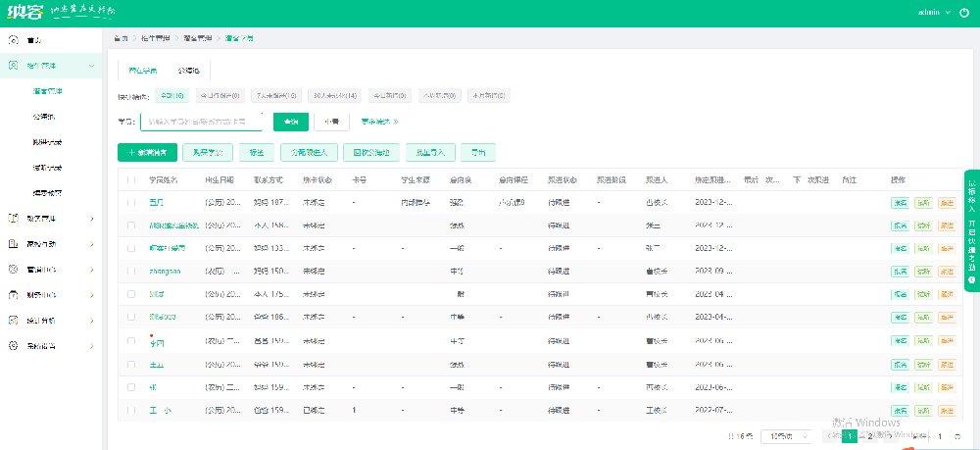Click the 已绑定 card status cell
This screenshot has width=980, height=450.
[x=314, y=411]
